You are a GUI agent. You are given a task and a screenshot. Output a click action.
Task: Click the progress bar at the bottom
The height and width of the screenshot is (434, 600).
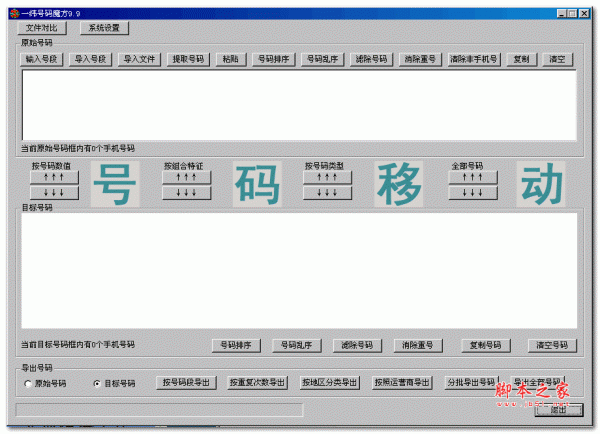click(159, 410)
